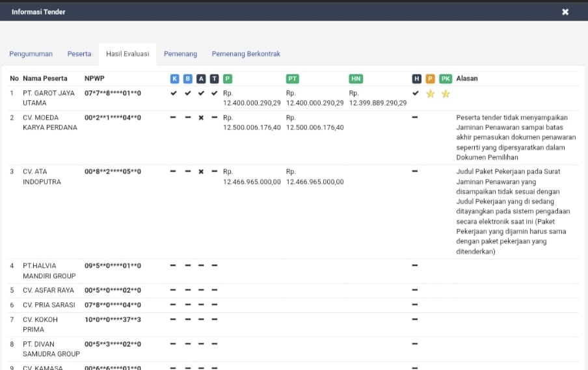Select the Hasil Evaluasi tab
Viewport: 588px width, 370px height.
[127, 54]
